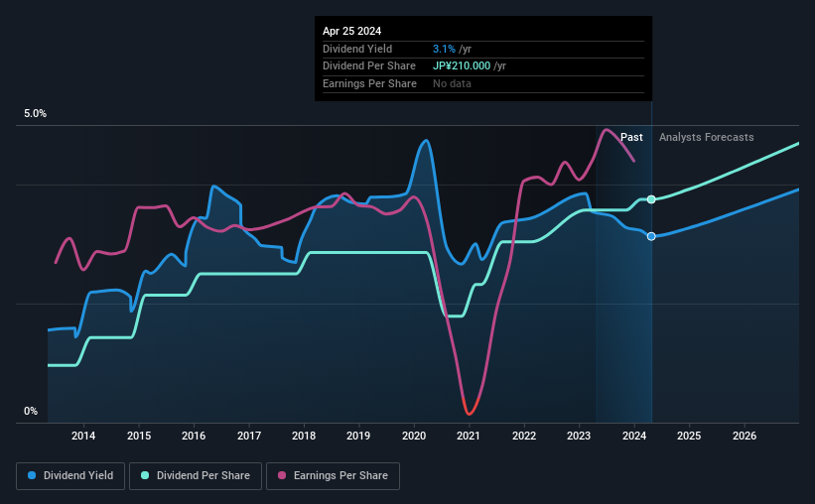
Task: Click the 2014 x-axis label
Action: [x=83, y=436]
